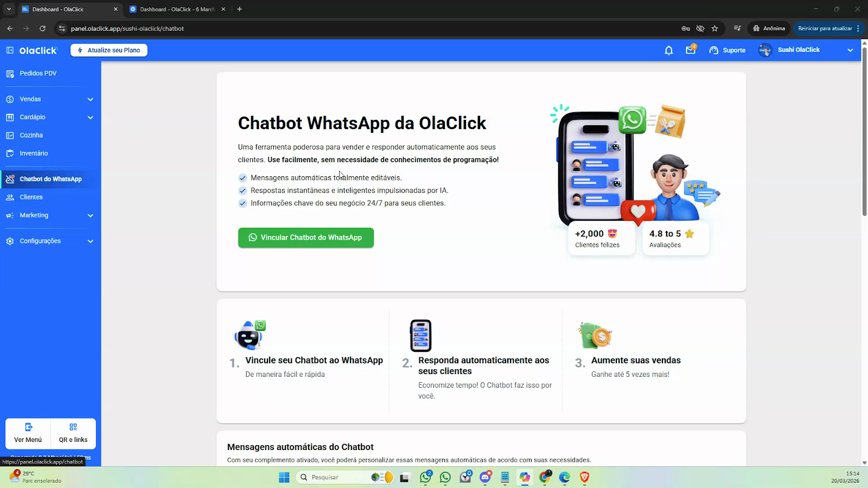Open the inbox mail icon with badge
Screen dimensions: 868x488
point(691,50)
